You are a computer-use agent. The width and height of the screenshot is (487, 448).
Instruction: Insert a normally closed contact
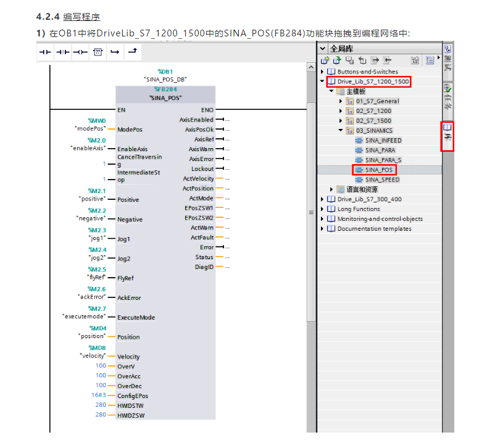pos(62,52)
